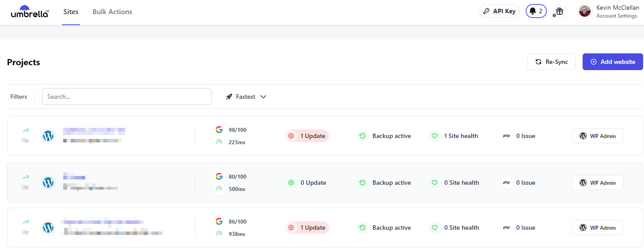The width and height of the screenshot is (644, 250).
Task: Click Google score icon showing 98/100
Action: (219, 130)
